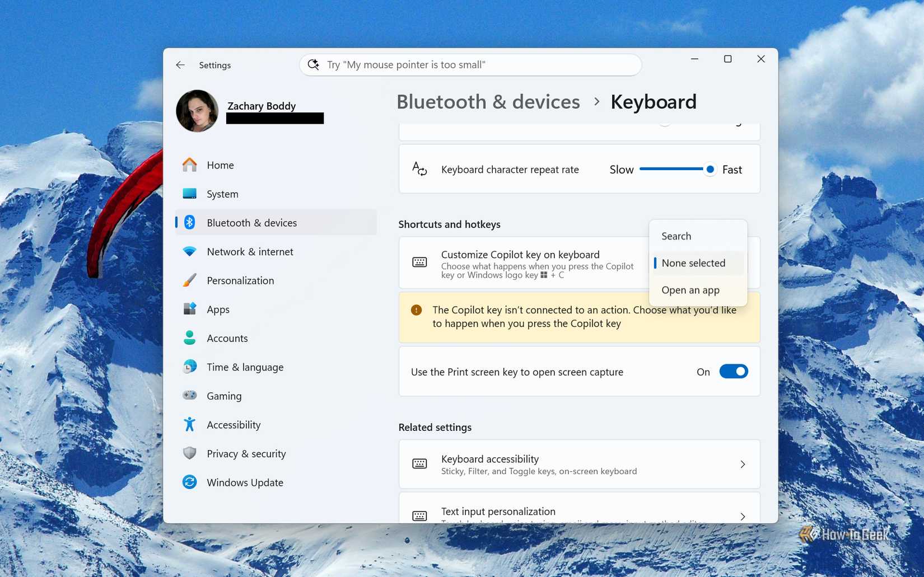Click the Gaming controller icon
This screenshot has width=924, height=577.
pos(190,396)
